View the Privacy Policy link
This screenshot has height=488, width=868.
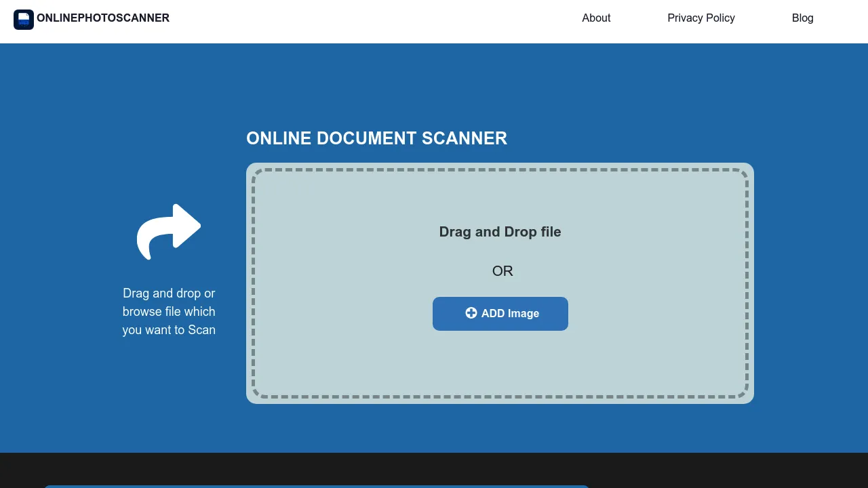pyautogui.click(x=701, y=18)
